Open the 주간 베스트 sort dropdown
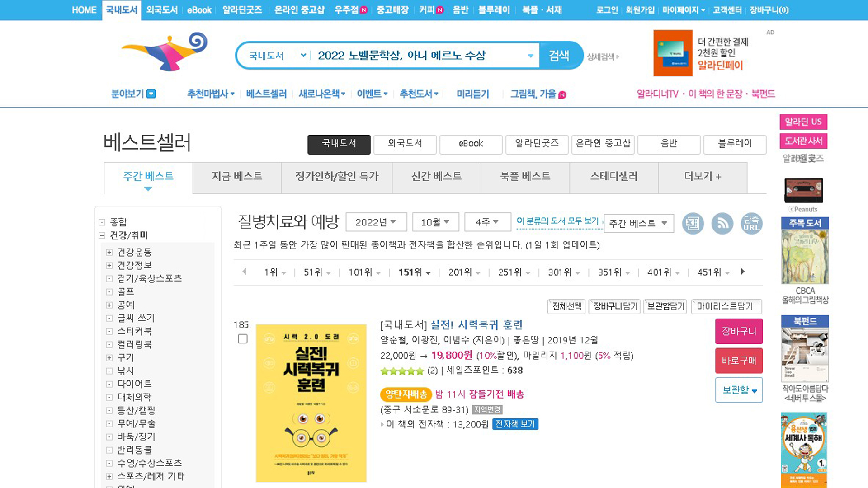 coord(638,223)
